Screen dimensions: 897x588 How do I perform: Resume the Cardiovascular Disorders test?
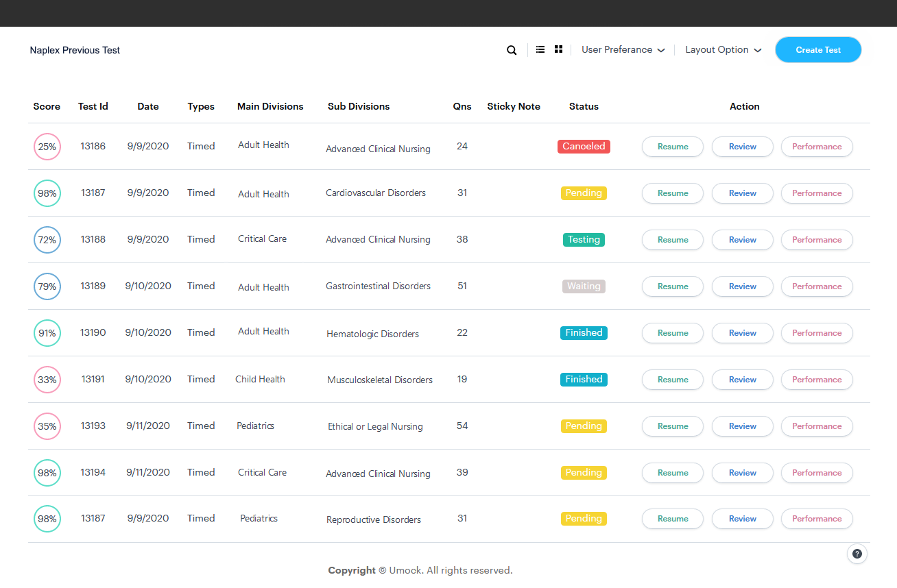[x=673, y=193]
